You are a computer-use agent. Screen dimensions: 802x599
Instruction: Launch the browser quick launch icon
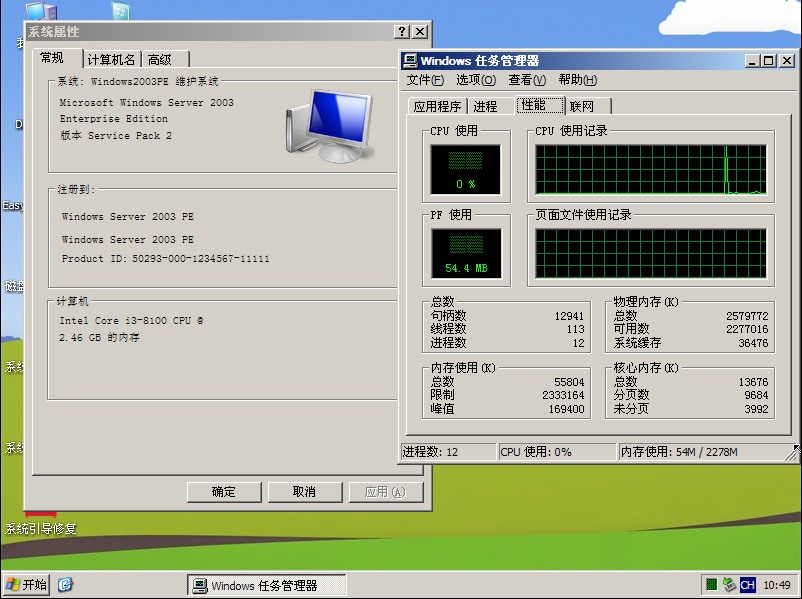(x=65, y=584)
